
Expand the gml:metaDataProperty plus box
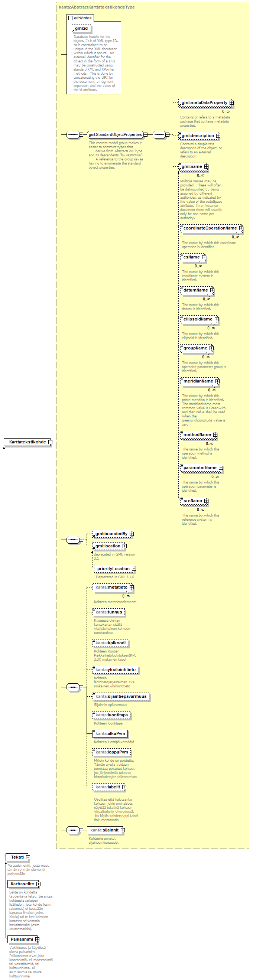pos(231,103)
